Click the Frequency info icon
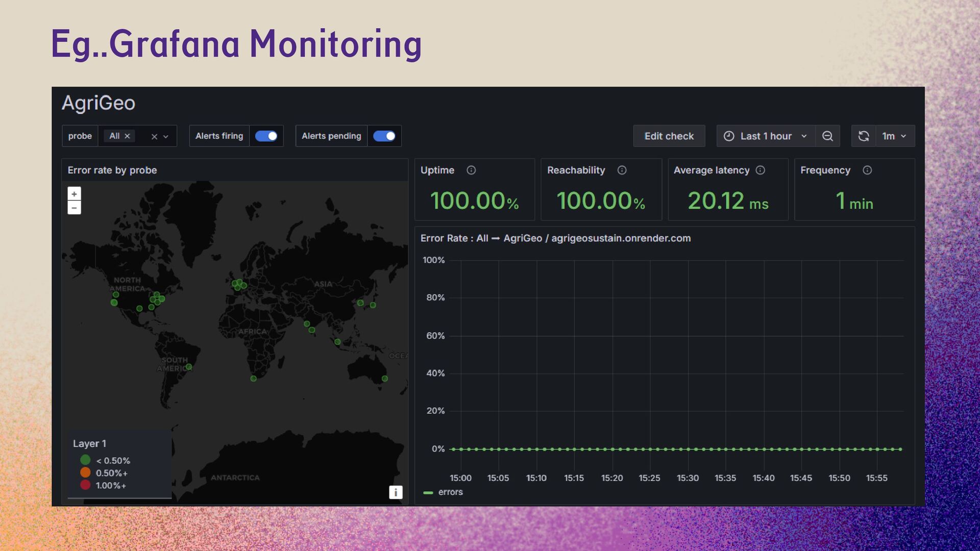The width and height of the screenshot is (980, 551). pyautogui.click(x=867, y=170)
